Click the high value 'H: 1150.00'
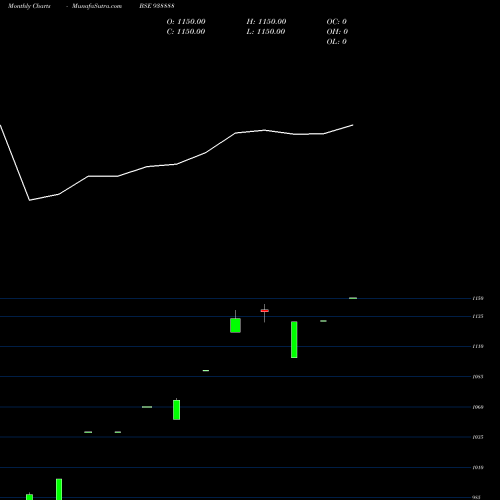The height and width of the screenshot is (500, 500). point(266,22)
